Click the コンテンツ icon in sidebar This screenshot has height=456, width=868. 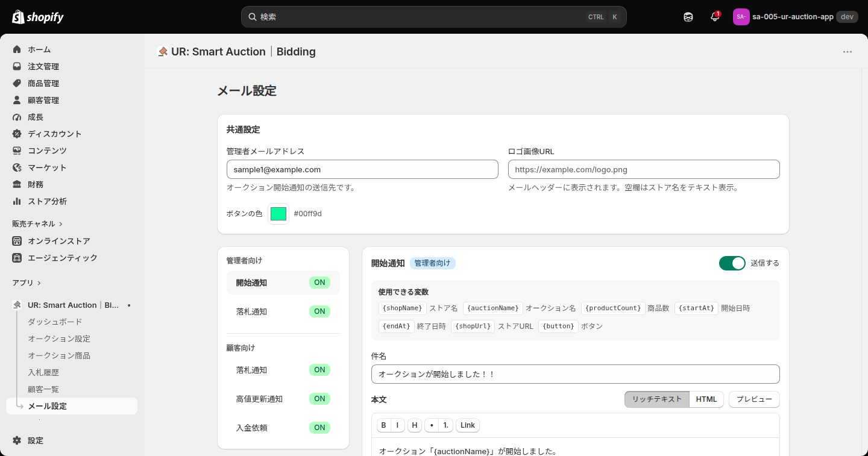click(17, 151)
